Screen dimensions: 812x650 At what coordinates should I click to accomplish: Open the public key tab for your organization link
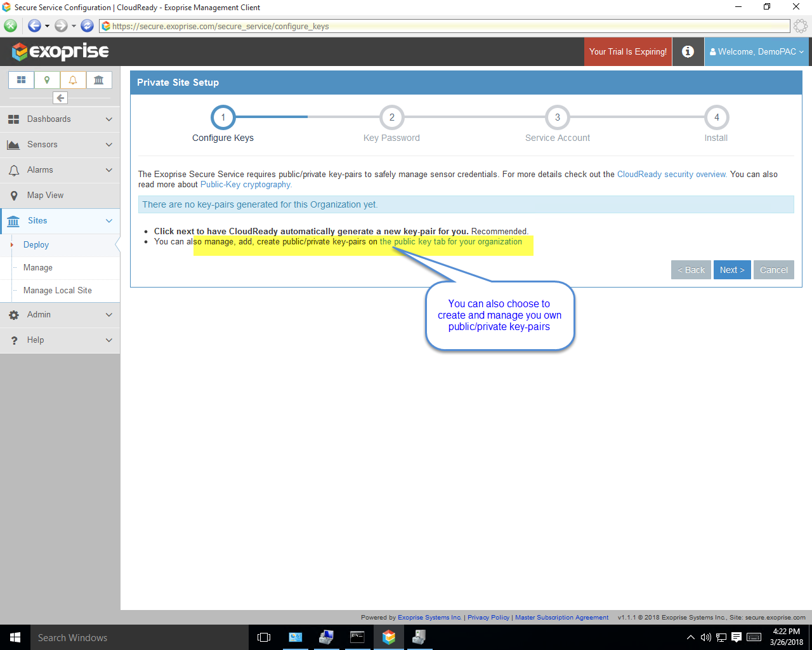[x=451, y=242]
